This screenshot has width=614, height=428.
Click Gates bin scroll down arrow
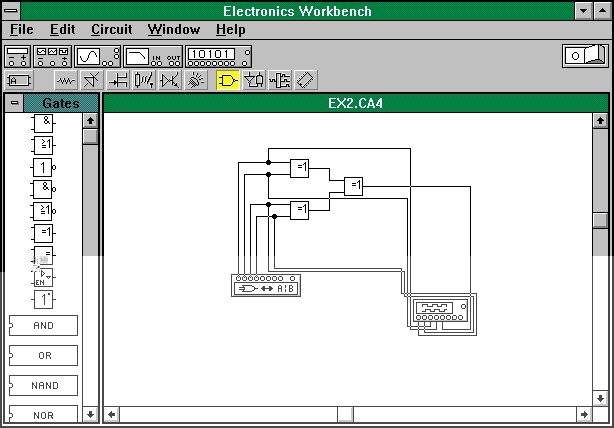(x=90, y=414)
